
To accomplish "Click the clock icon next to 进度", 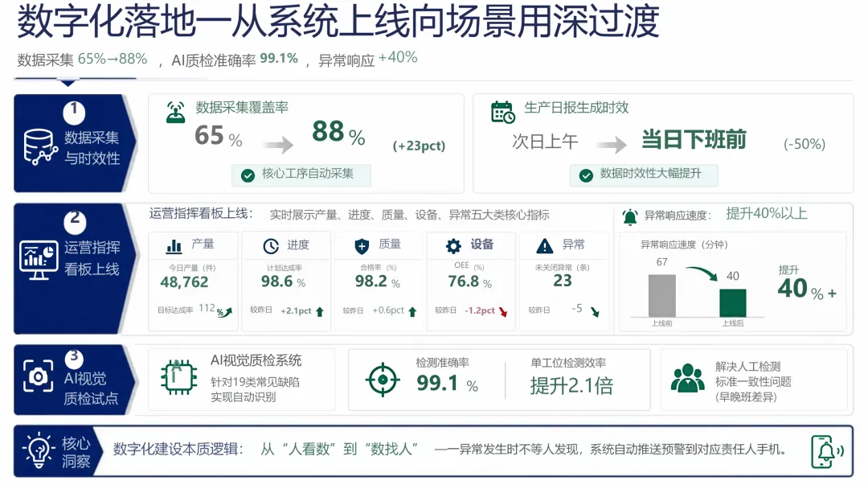I will (271, 246).
